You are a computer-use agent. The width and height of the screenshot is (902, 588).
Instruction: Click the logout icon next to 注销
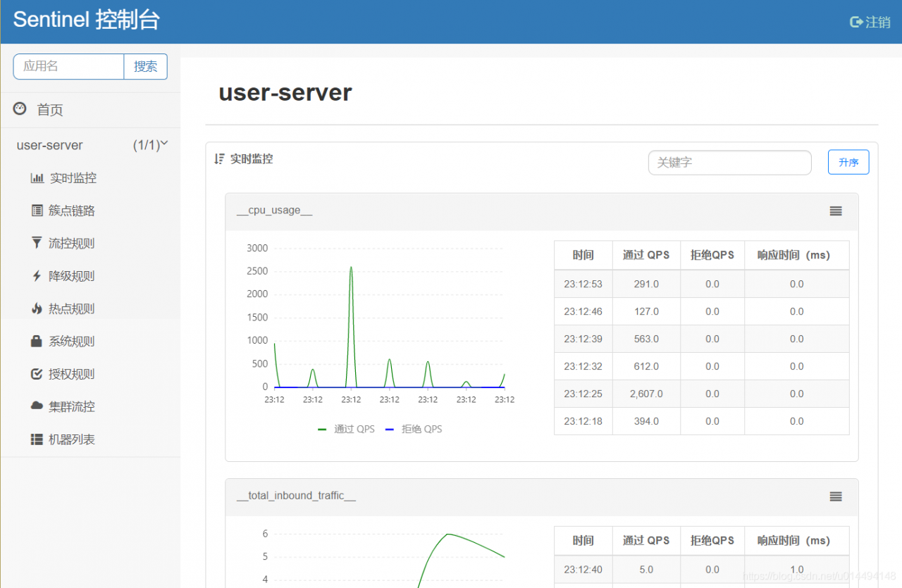tap(856, 22)
